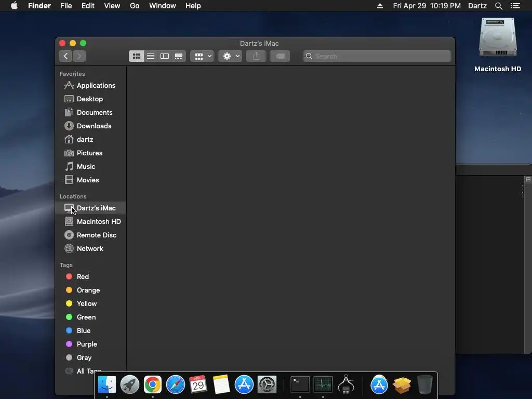
Task: Click the Dartz's iMac window title
Action: coord(259,44)
